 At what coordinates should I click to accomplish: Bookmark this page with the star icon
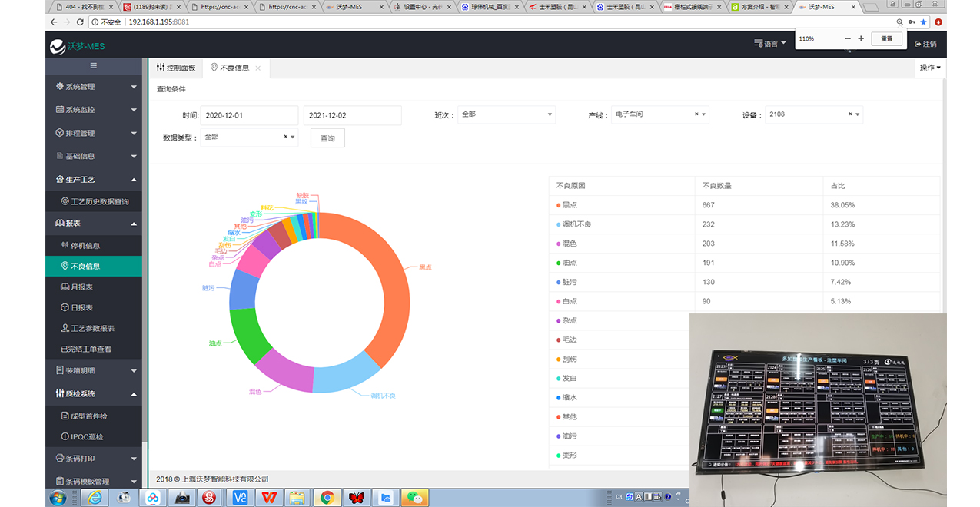[924, 22]
